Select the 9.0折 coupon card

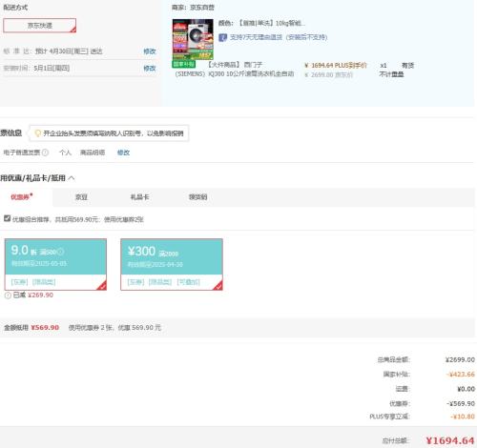pyautogui.click(x=55, y=264)
